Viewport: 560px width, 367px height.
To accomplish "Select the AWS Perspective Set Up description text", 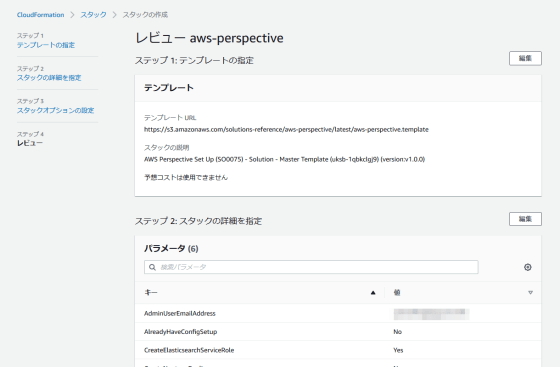I will [x=284, y=160].
